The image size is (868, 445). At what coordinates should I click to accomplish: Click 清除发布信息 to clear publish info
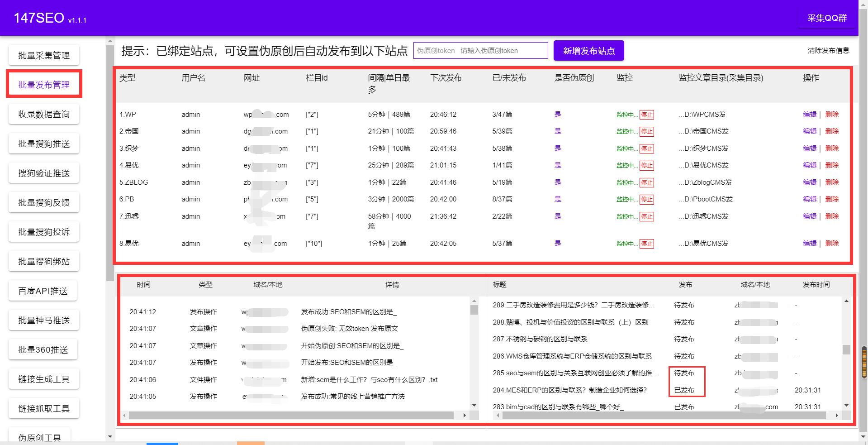(828, 51)
